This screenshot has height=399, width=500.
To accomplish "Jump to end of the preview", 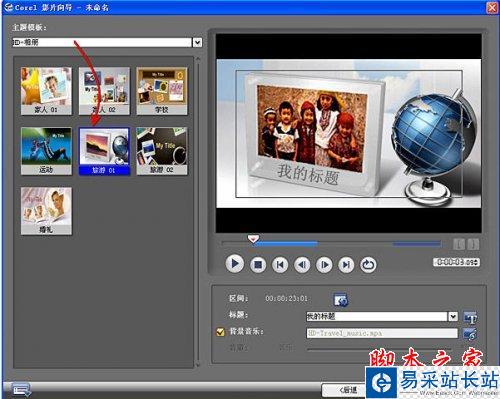I will [346, 265].
